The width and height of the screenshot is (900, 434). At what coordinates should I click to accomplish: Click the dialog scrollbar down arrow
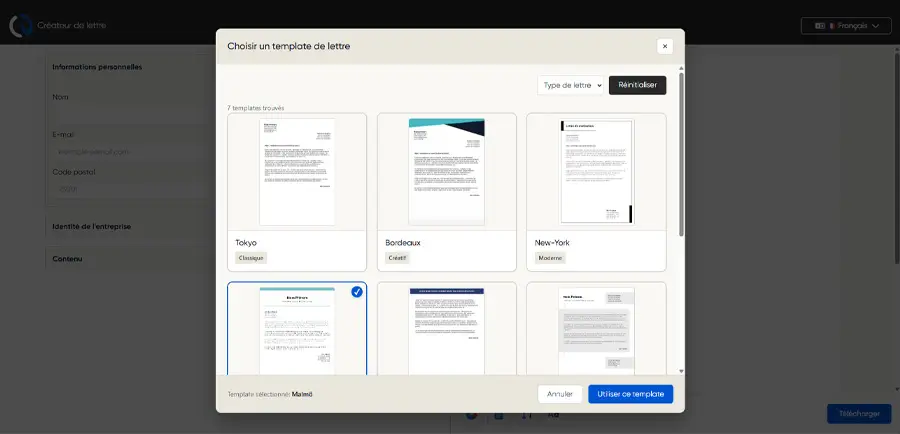pos(681,371)
